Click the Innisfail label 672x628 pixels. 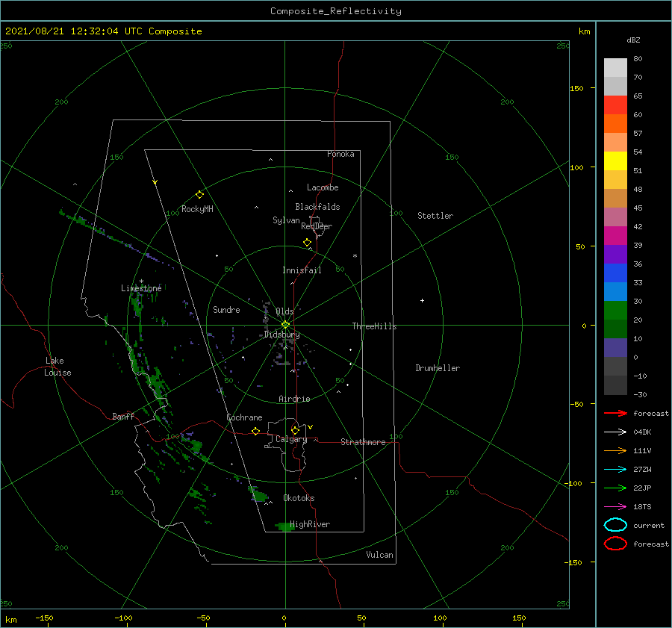(302, 270)
